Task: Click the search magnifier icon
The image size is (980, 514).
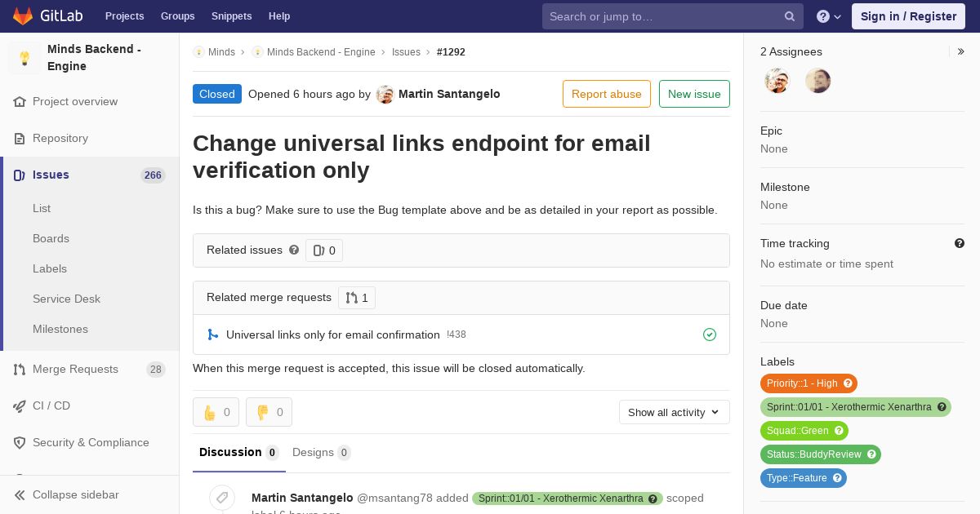Action: click(x=790, y=16)
